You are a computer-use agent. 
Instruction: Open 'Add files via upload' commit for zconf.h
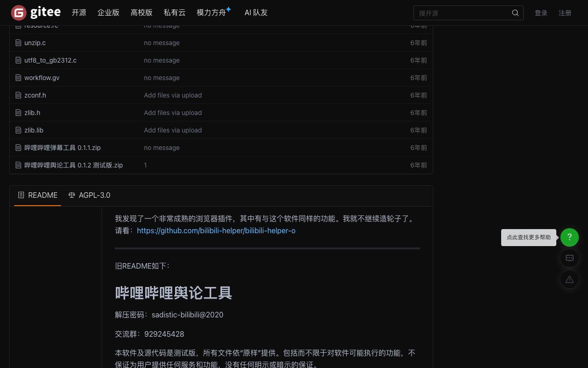[x=173, y=95]
